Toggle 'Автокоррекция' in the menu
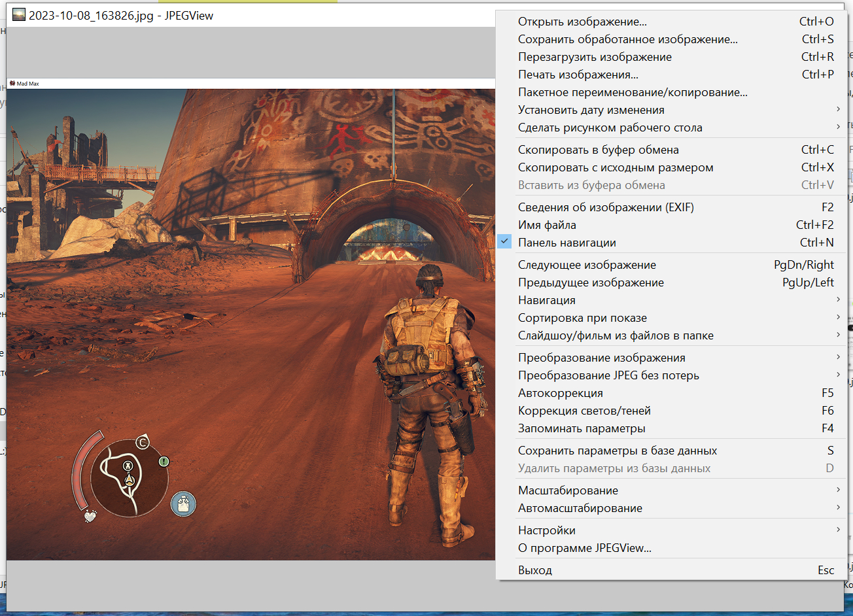 (x=670, y=393)
